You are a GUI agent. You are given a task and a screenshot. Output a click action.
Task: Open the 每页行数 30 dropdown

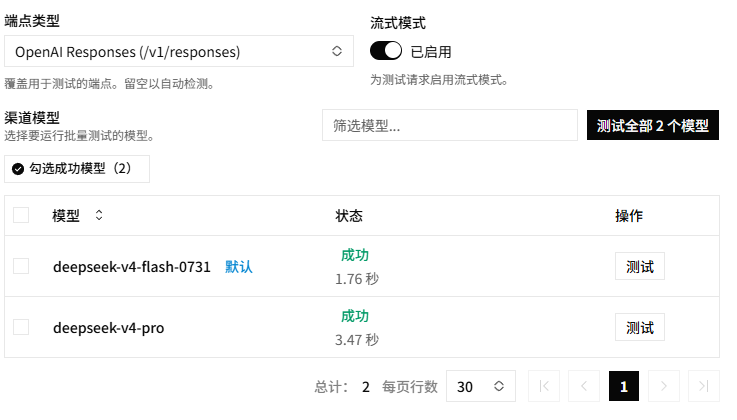point(480,386)
